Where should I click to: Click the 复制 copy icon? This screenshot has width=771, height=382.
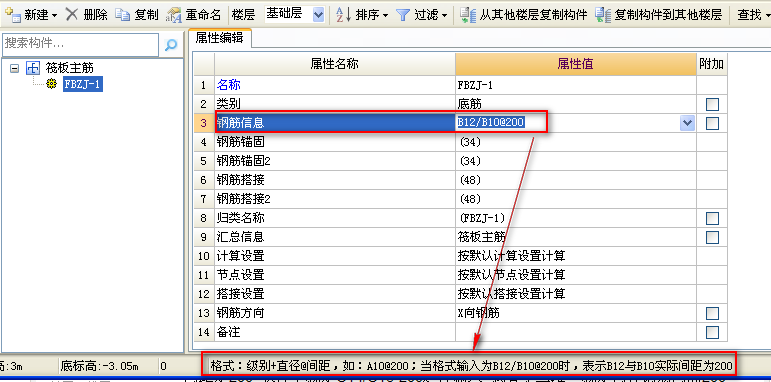click(122, 15)
